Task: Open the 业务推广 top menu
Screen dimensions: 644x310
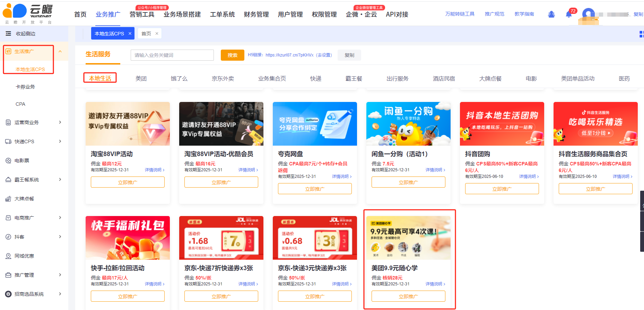Action: pos(108,15)
